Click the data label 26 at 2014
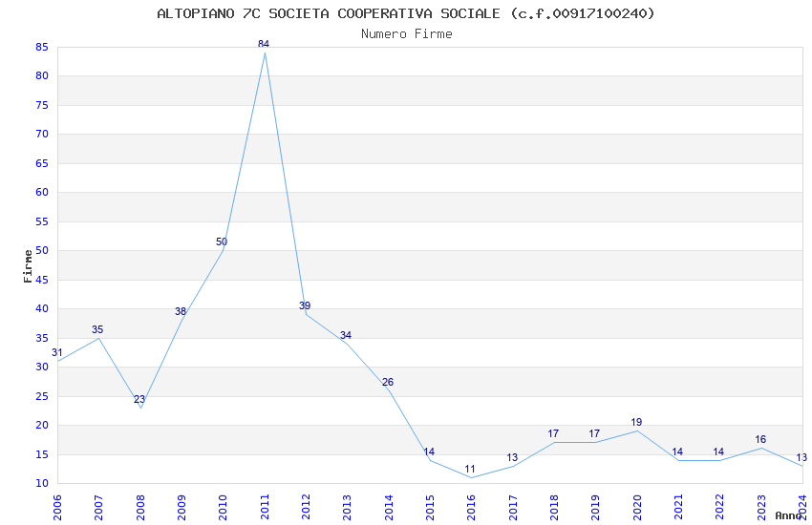Image resolution: width=812 pixels, height=525 pixels. pos(388,382)
